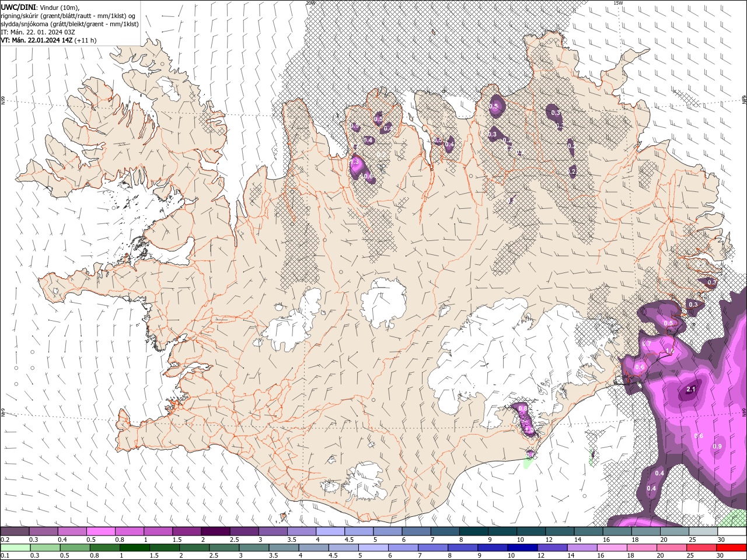The height and width of the screenshot is (560, 747).
Task: Click the 'VT: Mán. 22.01.2024 14Z (+11 h)' line
Action: tap(48, 40)
